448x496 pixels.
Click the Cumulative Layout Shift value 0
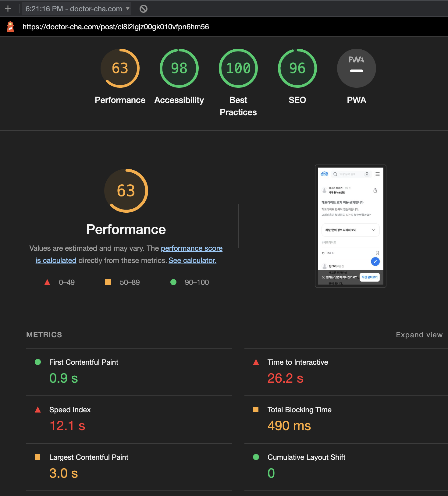tap(271, 473)
